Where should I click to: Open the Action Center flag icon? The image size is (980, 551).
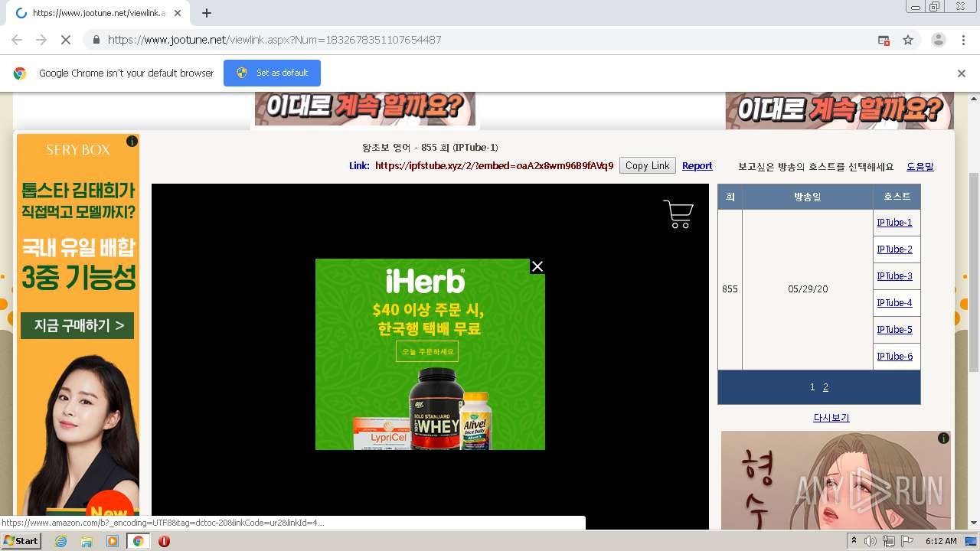[907, 541]
